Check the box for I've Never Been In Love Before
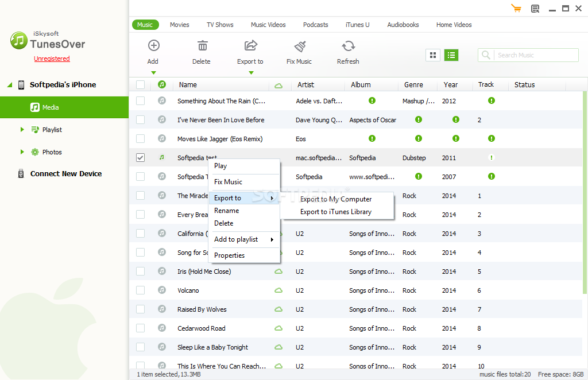The height and width of the screenshot is (380, 588). pyautogui.click(x=140, y=120)
